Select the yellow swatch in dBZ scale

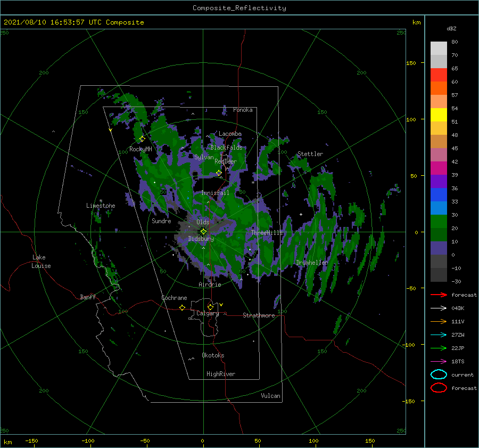click(439, 115)
